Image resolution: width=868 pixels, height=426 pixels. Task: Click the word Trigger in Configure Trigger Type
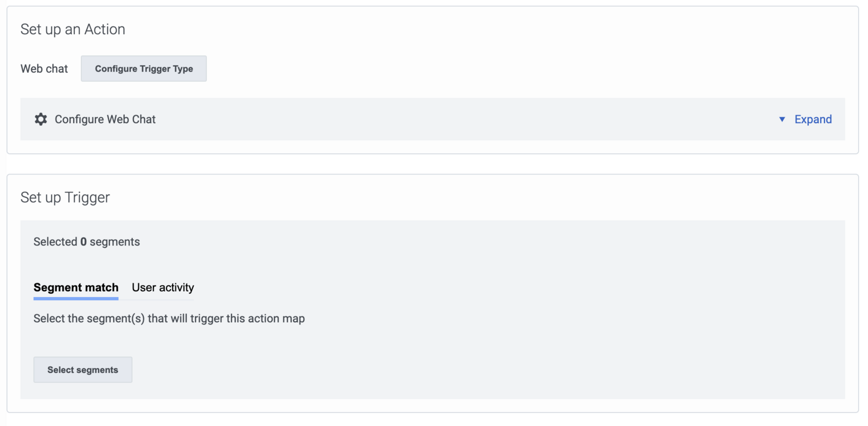pyautogui.click(x=155, y=69)
